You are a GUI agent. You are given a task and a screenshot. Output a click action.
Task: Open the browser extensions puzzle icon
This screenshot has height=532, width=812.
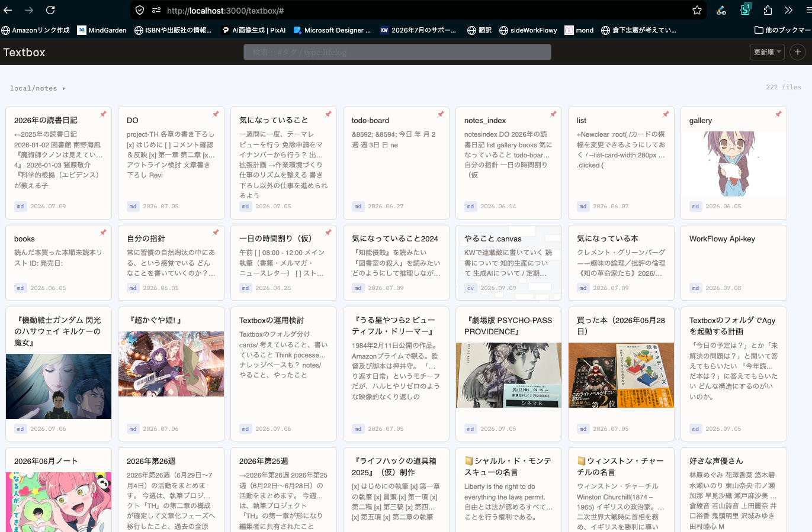[768, 10]
